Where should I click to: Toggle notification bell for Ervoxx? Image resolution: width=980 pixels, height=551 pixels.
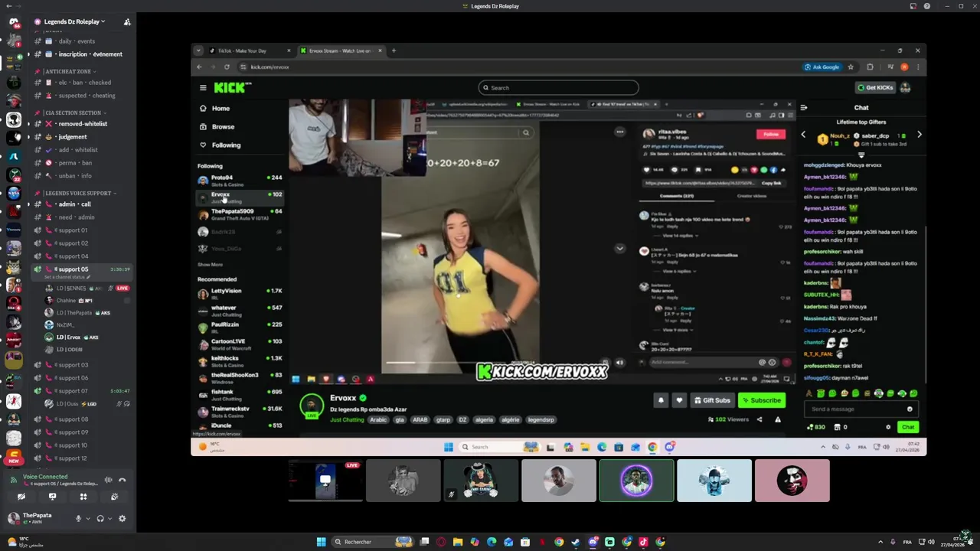click(x=661, y=400)
